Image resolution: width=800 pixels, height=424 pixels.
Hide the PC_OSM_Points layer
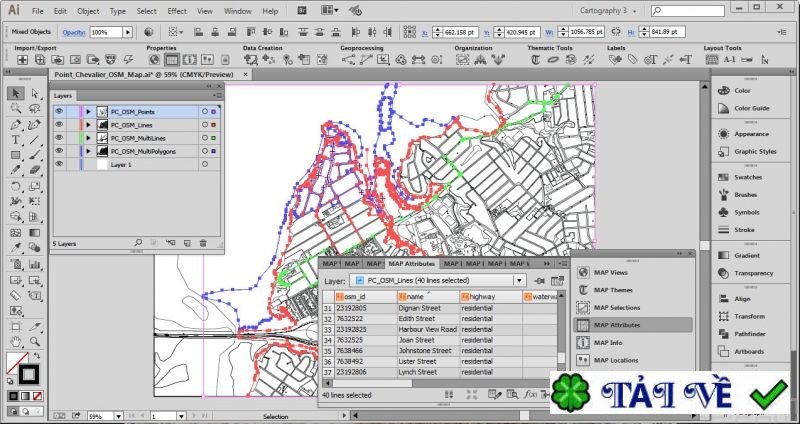[x=59, y=111]
